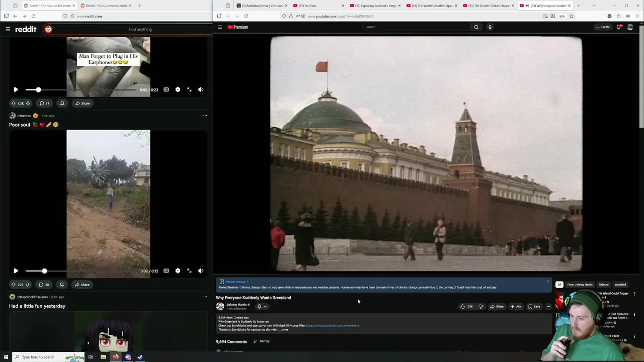The height and width of the screenshot is (362, 644).
Task: Open the r/DeadlockTheGame subreddit link
Action: [x=33, y=297]
